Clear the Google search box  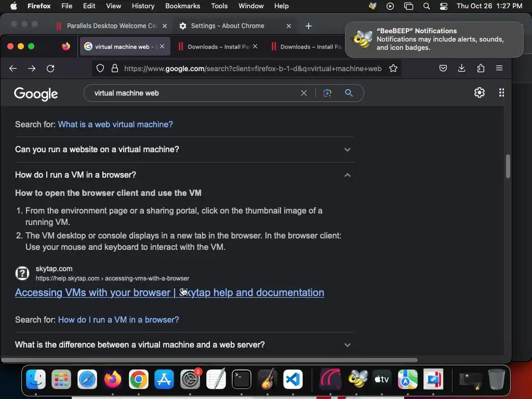tap(304, 93)
